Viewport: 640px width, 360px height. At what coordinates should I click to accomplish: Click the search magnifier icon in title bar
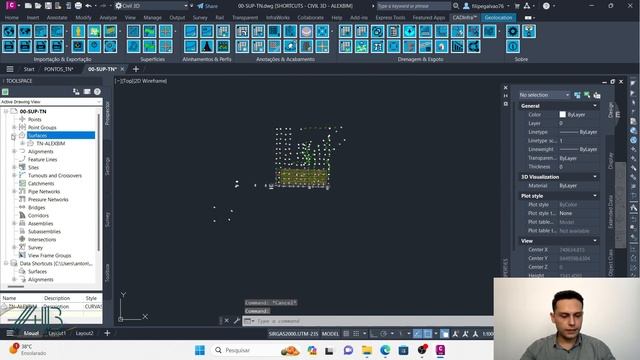pyautogui.click(x=456, y=6)
